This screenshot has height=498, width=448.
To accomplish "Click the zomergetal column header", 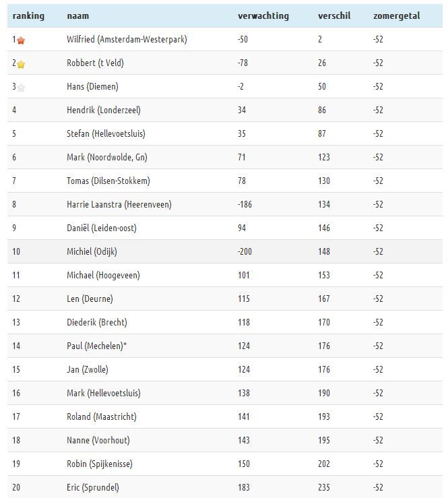I will coord(397,16).
